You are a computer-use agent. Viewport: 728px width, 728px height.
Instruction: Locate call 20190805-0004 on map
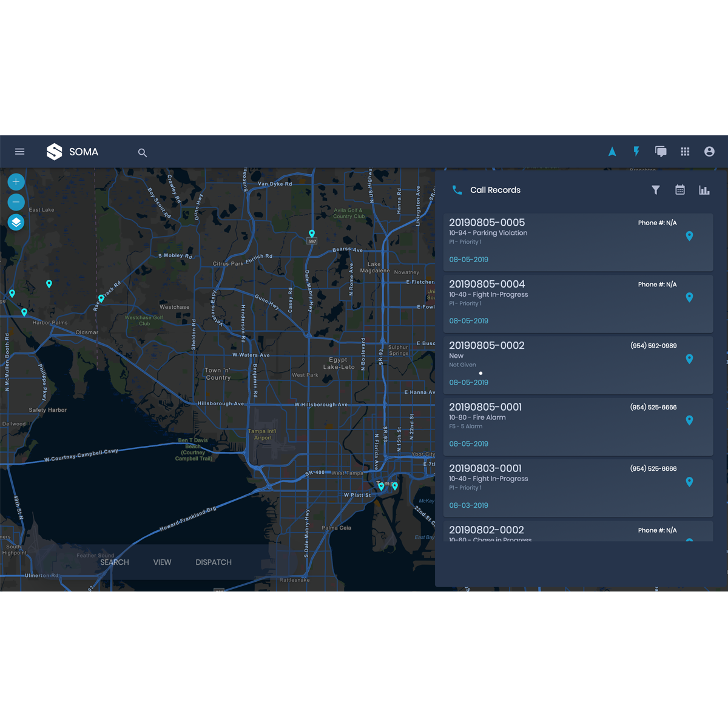(x=689, y=297)
